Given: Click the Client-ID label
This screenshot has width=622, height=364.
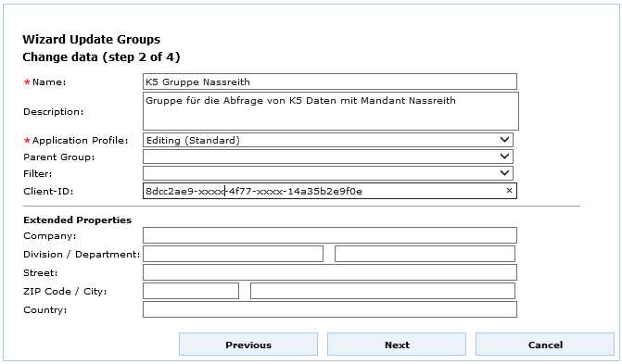Looking at the screenshot, I should [x=48, y=191].
